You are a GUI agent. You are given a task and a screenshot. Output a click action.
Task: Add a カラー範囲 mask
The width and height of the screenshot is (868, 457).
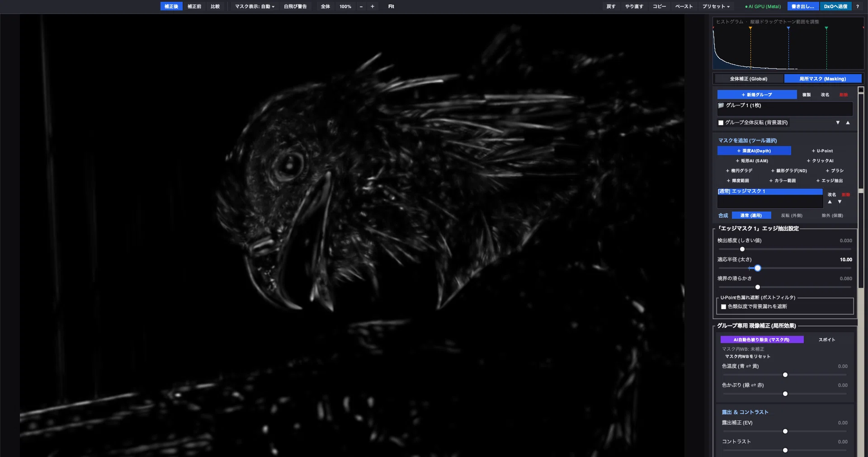[x=783, y=180]
